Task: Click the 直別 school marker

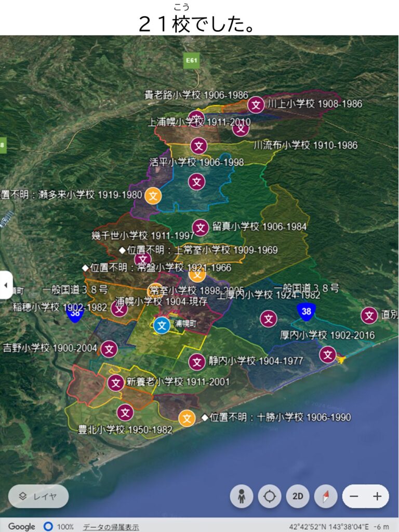Action: point(369,315)
